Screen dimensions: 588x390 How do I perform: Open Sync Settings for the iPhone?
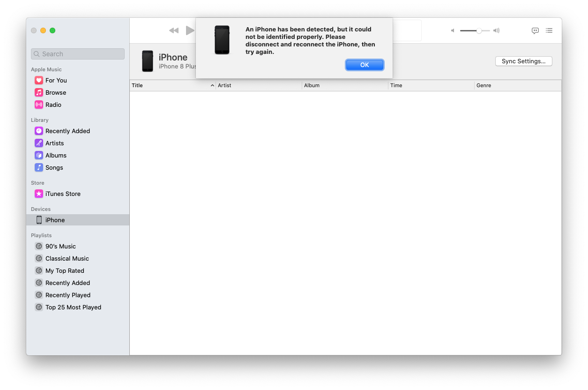tap(523, 61)
